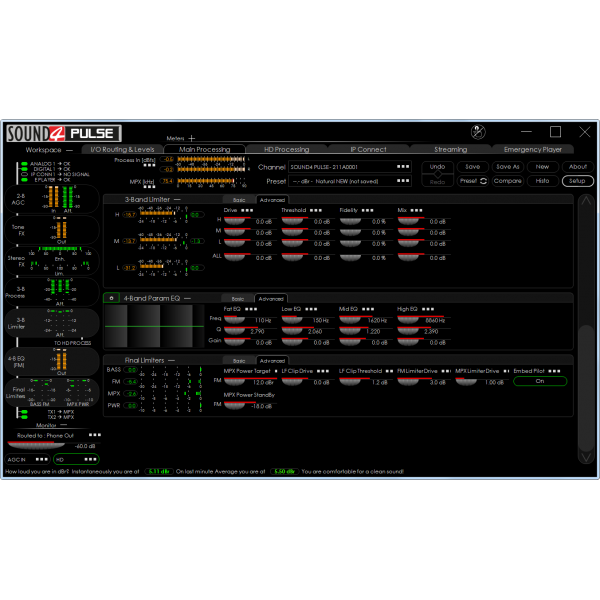
Task: Switch to IP Connect tab
Action: coord(368,149)
